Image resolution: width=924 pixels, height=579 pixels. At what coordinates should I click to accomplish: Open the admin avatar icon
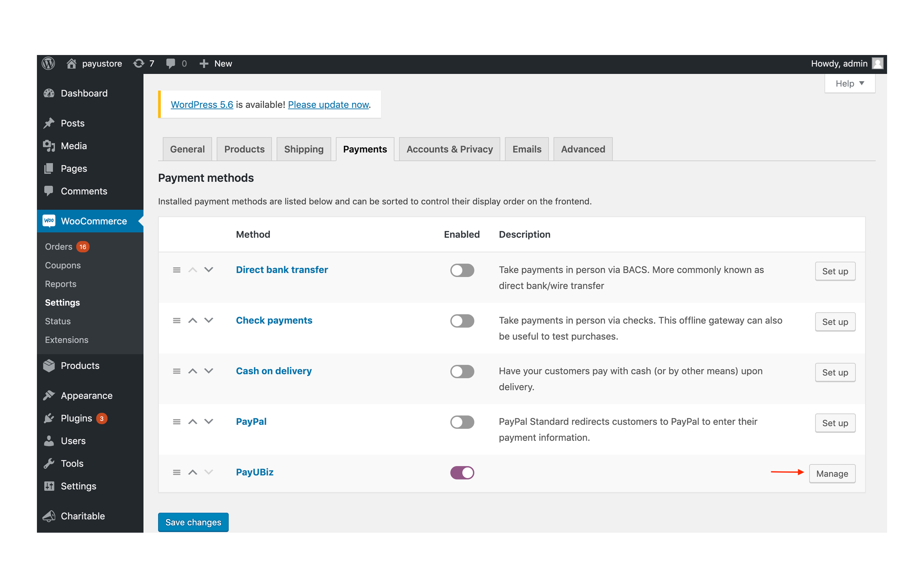877,64
